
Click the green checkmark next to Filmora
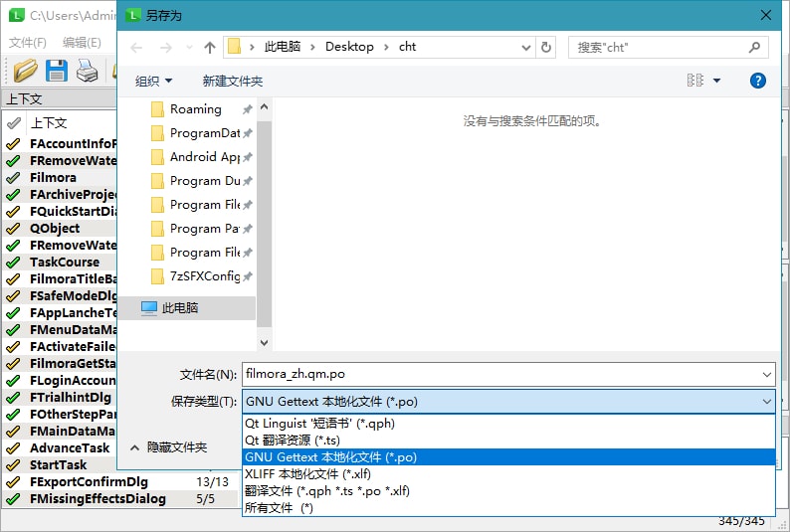[x=13, y=178]
